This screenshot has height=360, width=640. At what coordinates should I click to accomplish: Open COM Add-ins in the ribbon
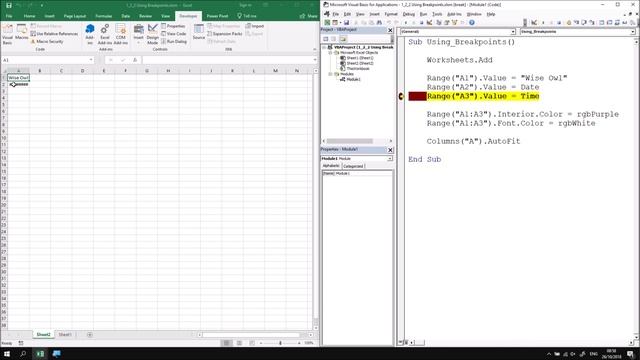(120, 34)
